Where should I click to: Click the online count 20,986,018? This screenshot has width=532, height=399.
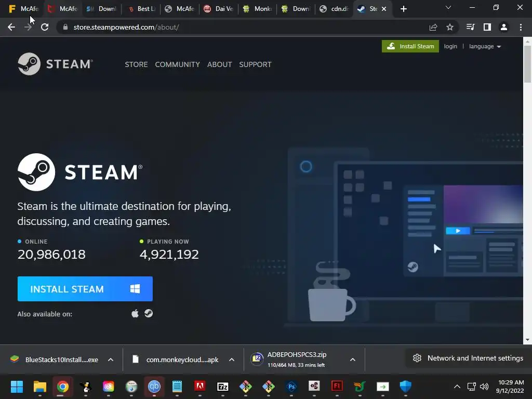point(51,254)
